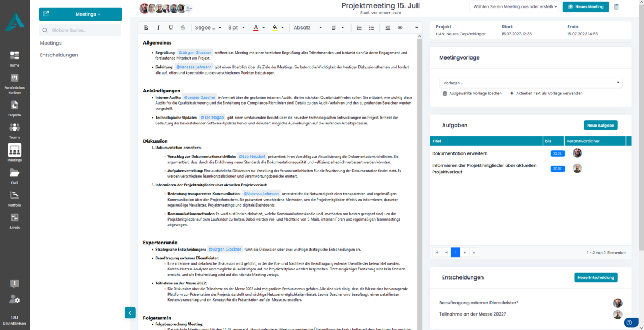Click the 20.07. due date badge
The width and height of the screenshot is (644, 330).
point(557,168)
